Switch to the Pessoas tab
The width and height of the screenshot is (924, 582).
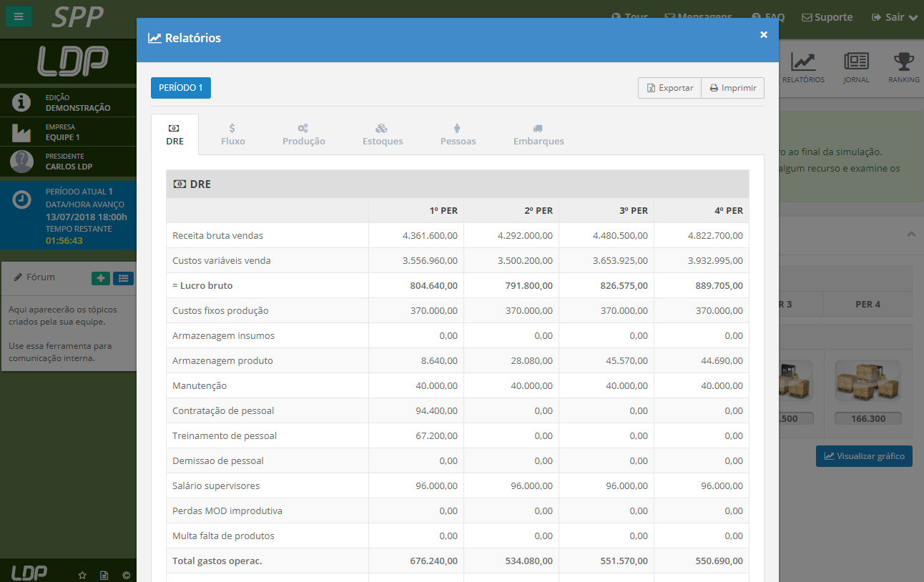(458, 134)
